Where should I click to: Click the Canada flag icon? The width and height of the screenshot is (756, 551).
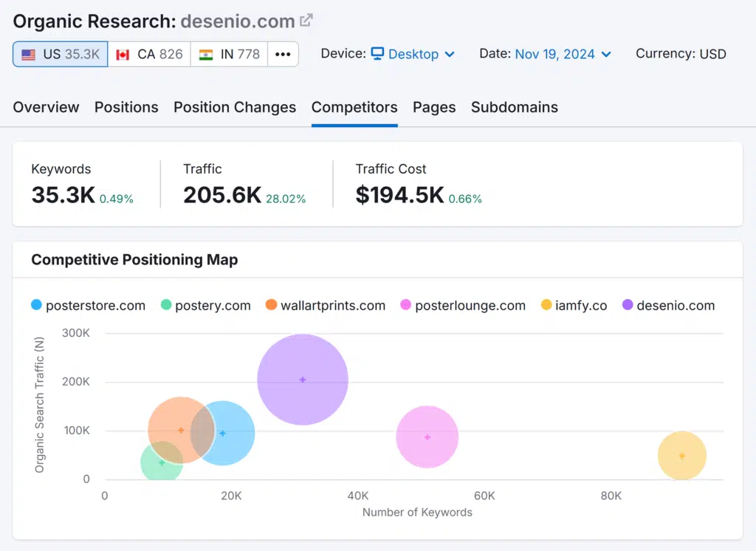(x=123, y=55)
